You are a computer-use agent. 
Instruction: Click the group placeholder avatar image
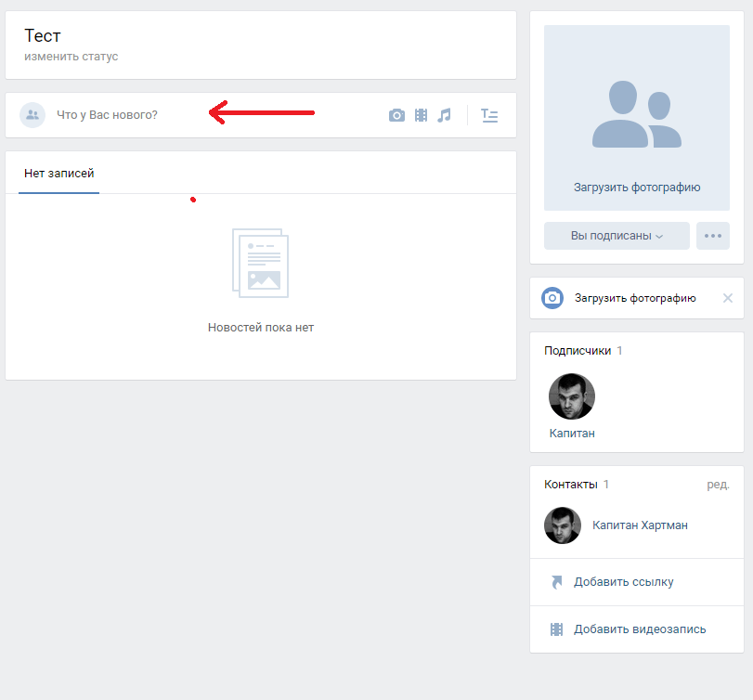(x=637, y=114)
